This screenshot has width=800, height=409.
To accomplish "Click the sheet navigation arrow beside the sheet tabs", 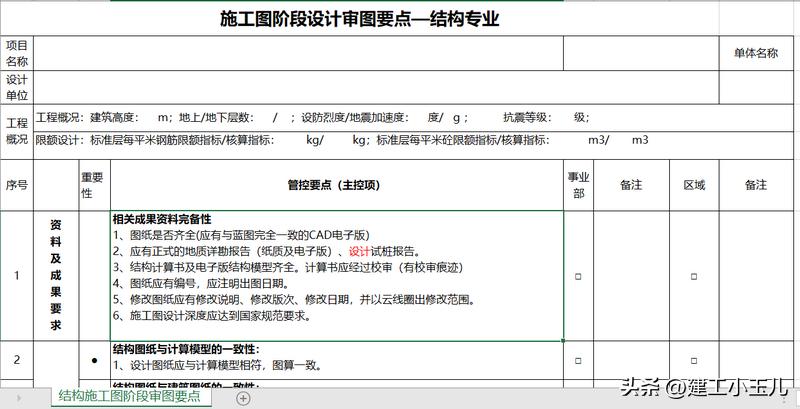I will tap(19, 398).
